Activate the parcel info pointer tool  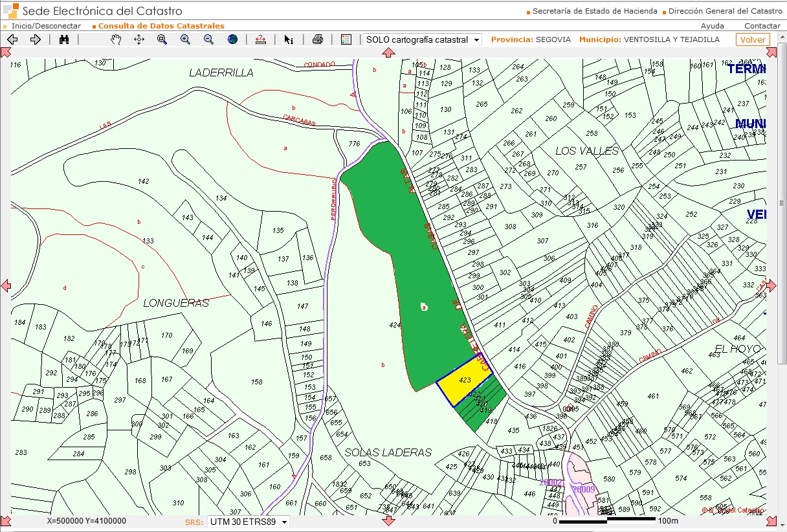(x=289, y=39)
